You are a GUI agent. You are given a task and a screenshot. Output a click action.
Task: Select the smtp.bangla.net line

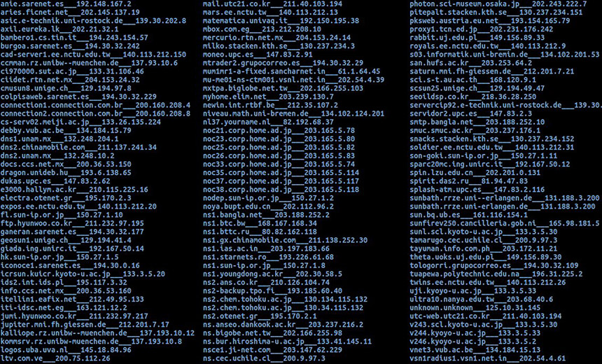point(477,122)
